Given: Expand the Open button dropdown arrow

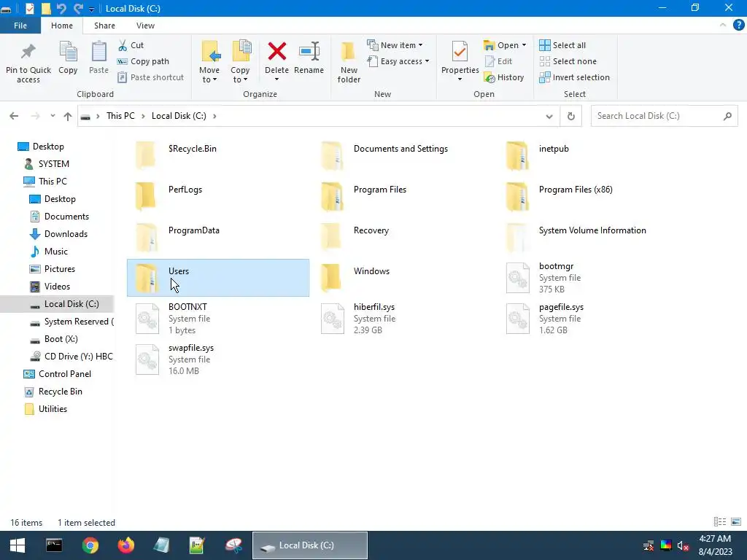Looking at the screenshot, I should click(524, 45).
